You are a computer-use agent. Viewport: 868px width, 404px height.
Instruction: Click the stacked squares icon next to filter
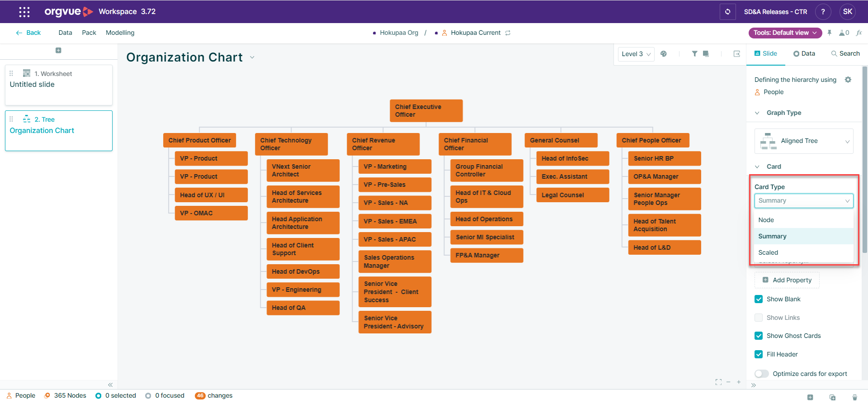(x=706, y=54)
